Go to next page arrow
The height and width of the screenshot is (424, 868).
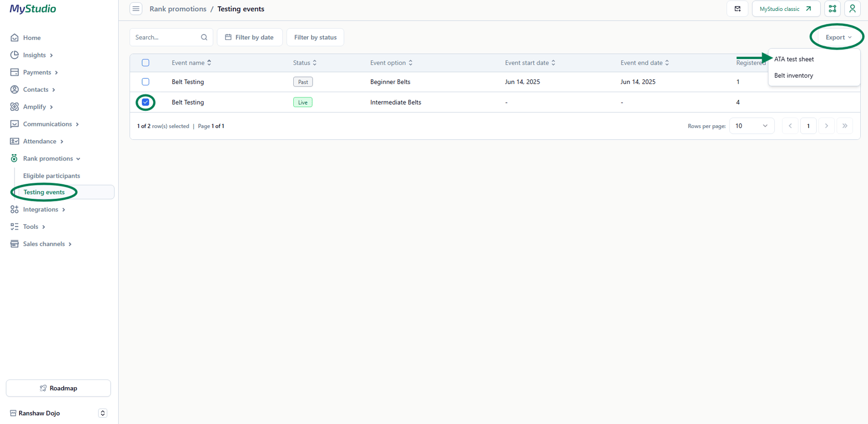827,126
